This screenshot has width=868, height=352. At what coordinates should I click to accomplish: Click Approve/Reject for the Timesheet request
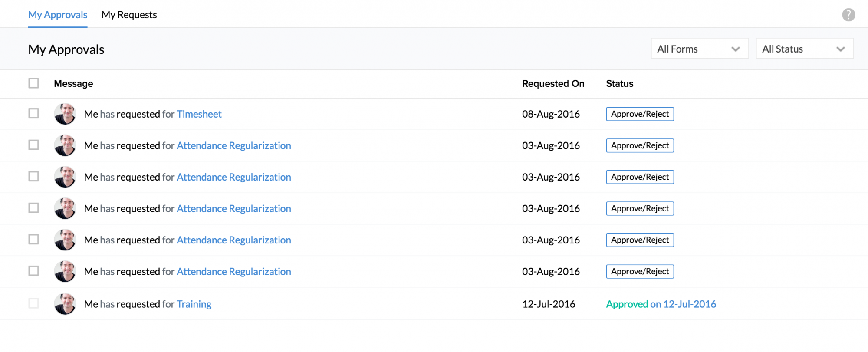(640, 114)
